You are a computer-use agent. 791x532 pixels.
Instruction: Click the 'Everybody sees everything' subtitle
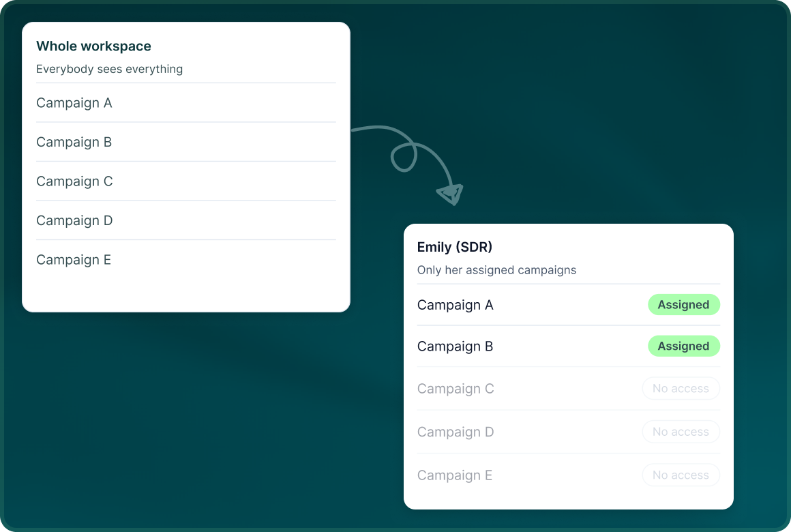110,69
